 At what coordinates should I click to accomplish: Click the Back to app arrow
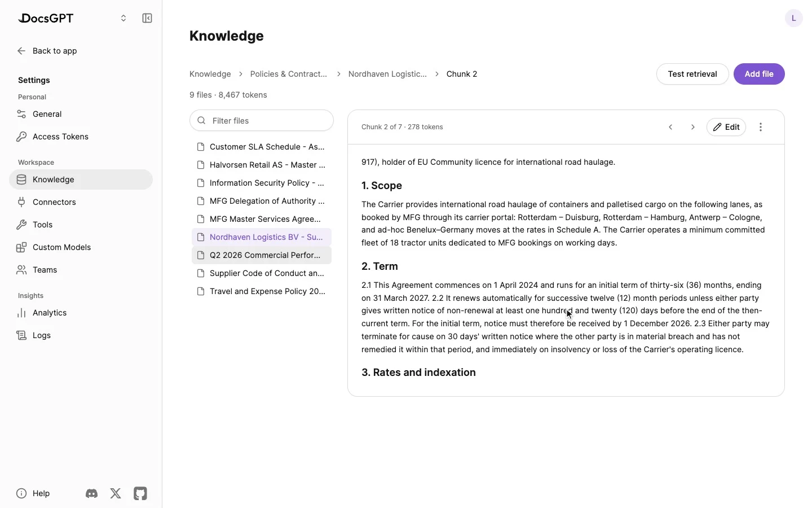[21, 51]
